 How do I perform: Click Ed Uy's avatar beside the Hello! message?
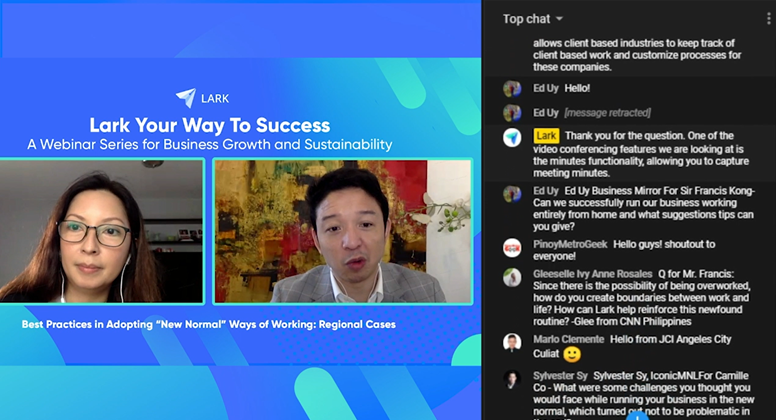[x=512, y=89]
